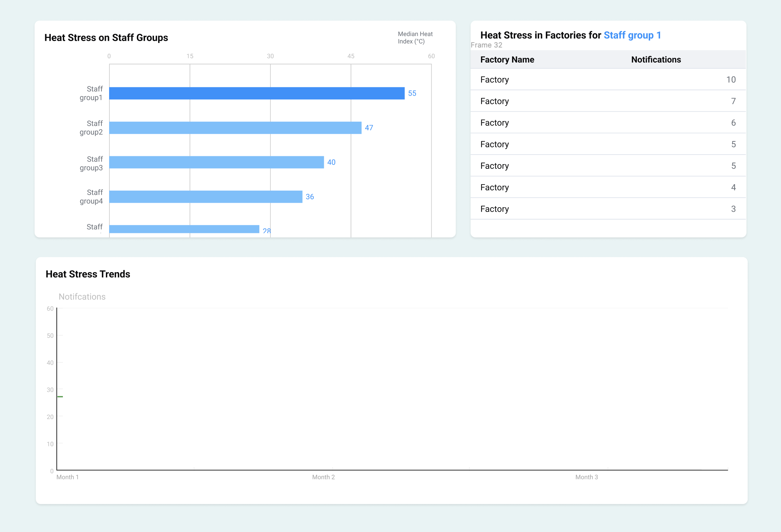Select Factory row with 3 notifications
Viewport: 781px width, 532px height.
[x=608, y=209]
